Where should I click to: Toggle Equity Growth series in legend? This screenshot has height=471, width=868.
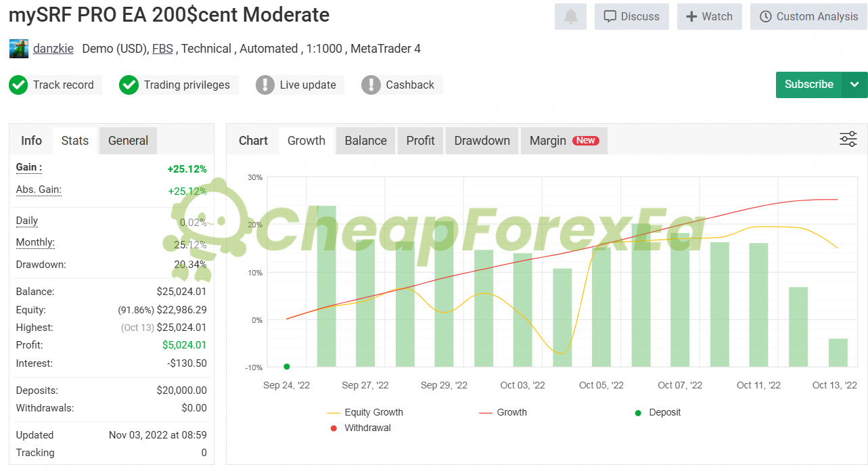point(365,412)
